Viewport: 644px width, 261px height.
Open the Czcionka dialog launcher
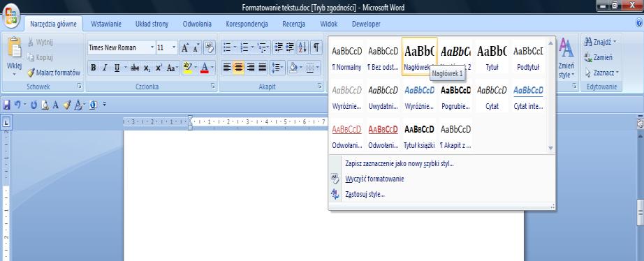(213, 86)
